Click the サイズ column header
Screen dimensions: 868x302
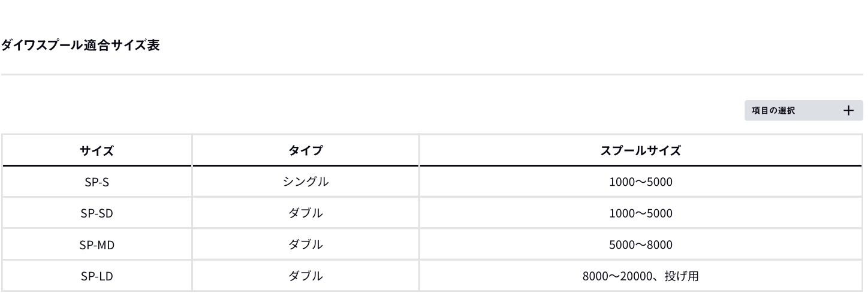97,150
